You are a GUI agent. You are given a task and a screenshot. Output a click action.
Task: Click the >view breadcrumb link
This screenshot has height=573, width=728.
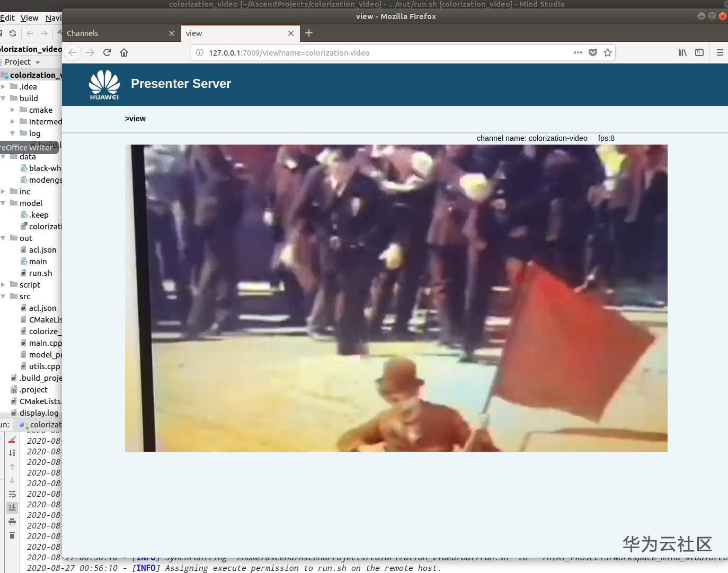coord(135,119)
